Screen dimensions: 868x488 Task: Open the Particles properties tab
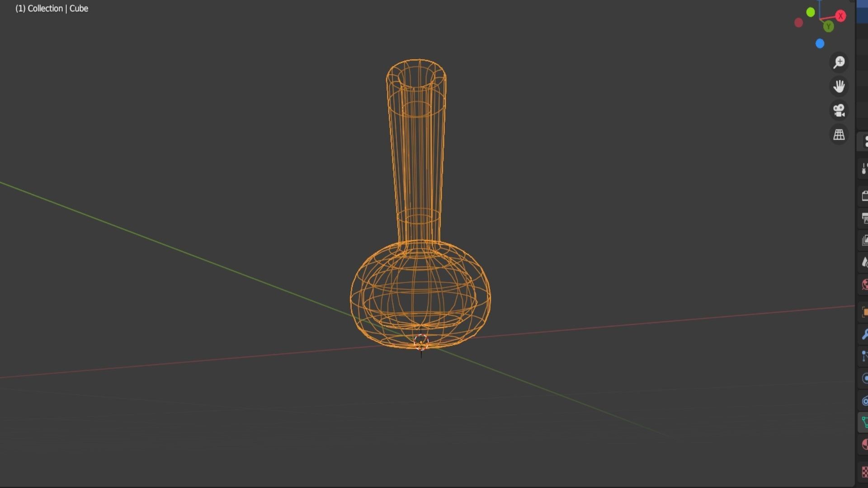coord(864,357)
